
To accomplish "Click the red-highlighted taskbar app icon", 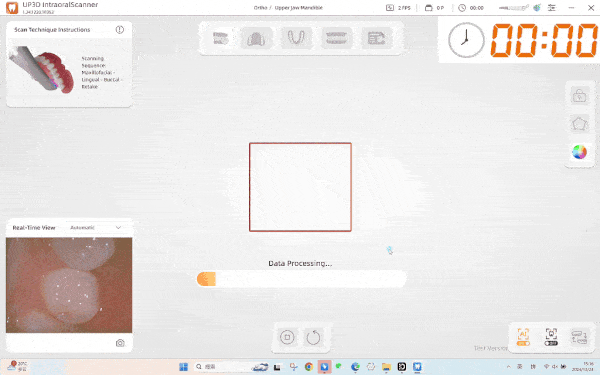I will click(x=324, y=367).
